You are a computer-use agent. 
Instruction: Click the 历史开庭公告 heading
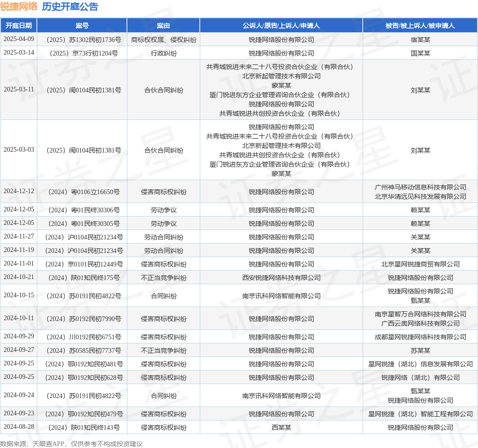pos(70,7)
